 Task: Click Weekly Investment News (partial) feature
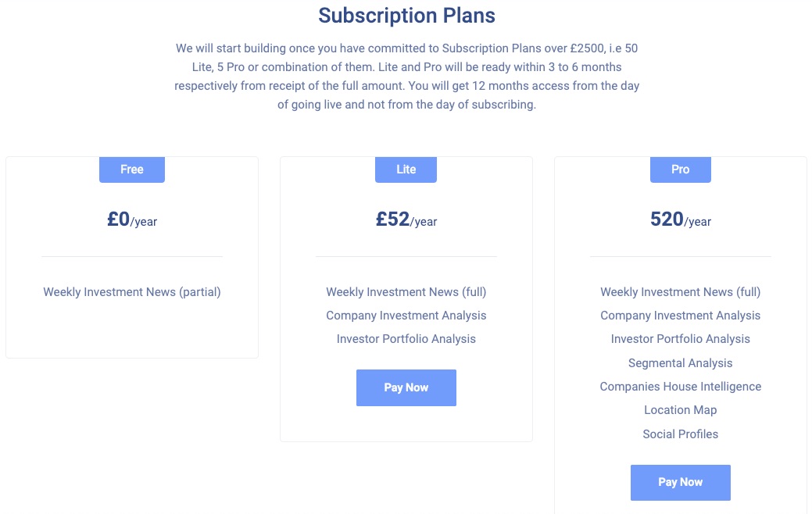coord(132,292)
